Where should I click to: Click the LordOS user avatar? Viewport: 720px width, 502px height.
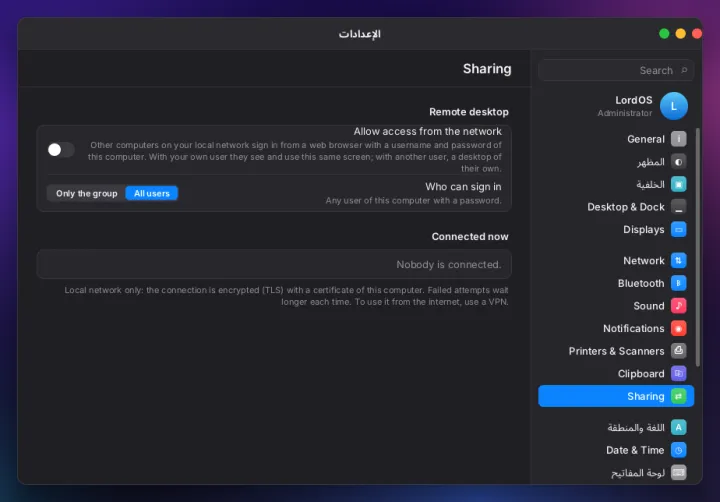pos(674,106)
